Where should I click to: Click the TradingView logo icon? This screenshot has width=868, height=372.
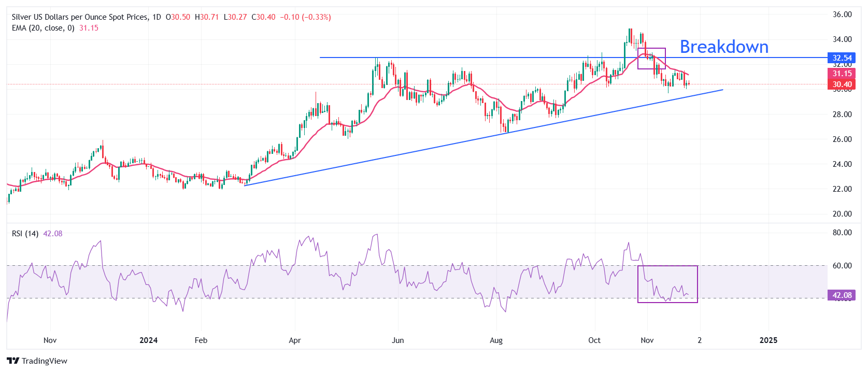click(13, 361)
